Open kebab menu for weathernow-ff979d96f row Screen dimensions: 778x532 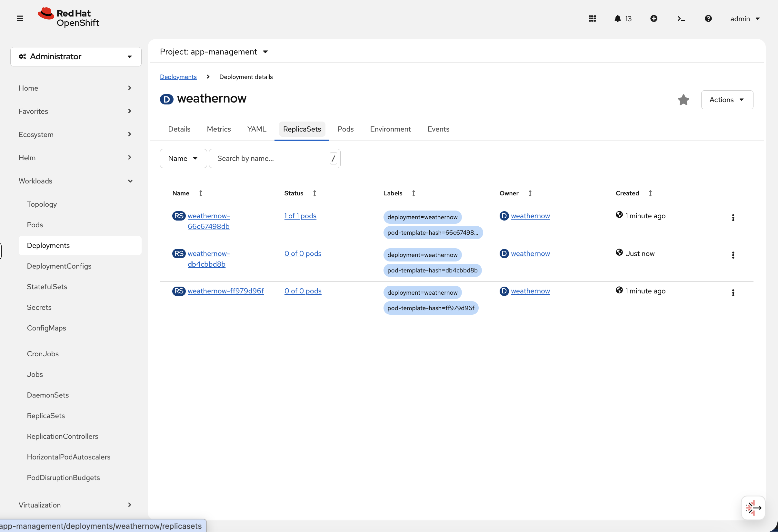(733, 293)
